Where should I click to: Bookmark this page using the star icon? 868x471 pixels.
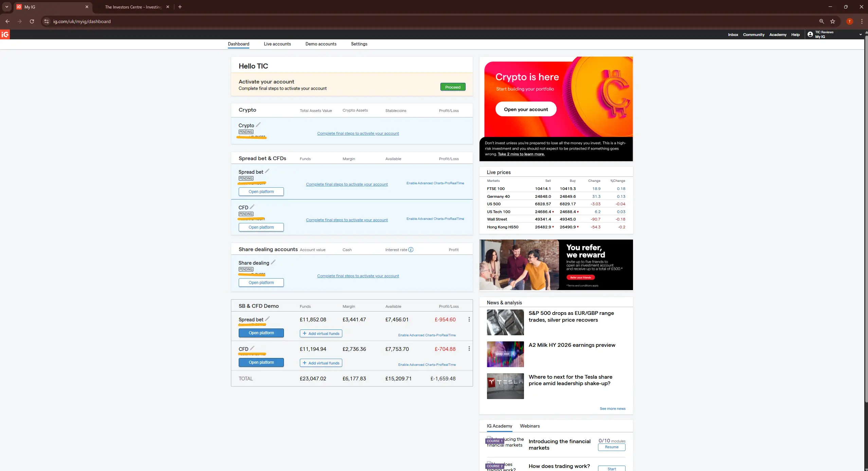pyautogui.click(x=832, y=21)
